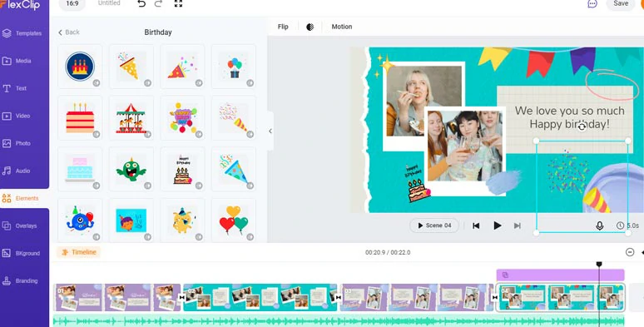Add the carousel merry-go-round element
The width and height of the screenshot is (644, 327).
click(x=131, y=118)
